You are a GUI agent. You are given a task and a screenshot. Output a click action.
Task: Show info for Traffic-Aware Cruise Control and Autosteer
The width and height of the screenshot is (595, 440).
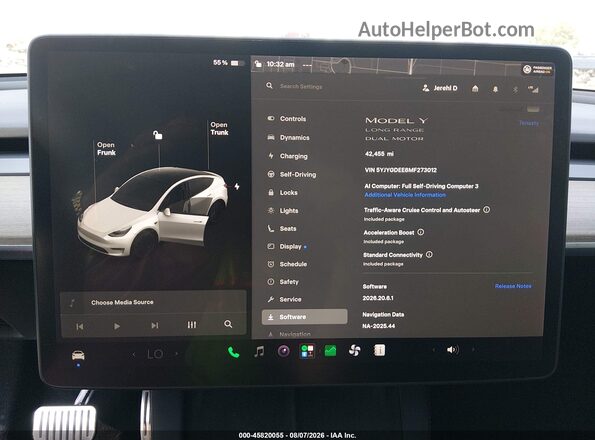486,209
